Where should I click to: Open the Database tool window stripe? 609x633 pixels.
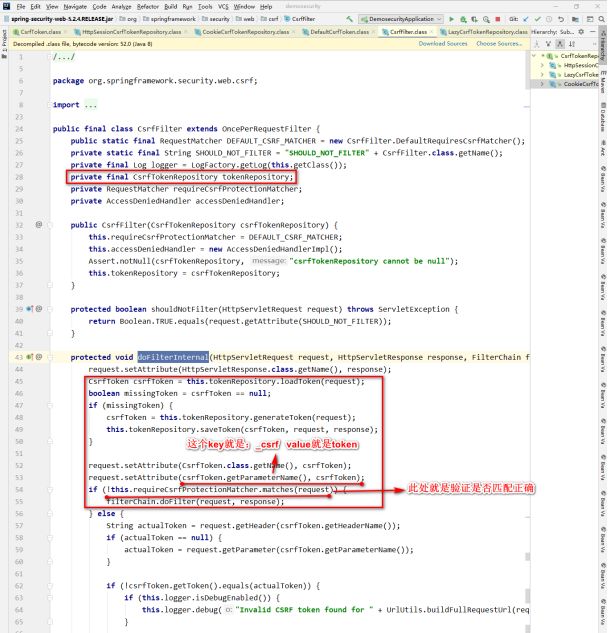click(x=603, y=117)
